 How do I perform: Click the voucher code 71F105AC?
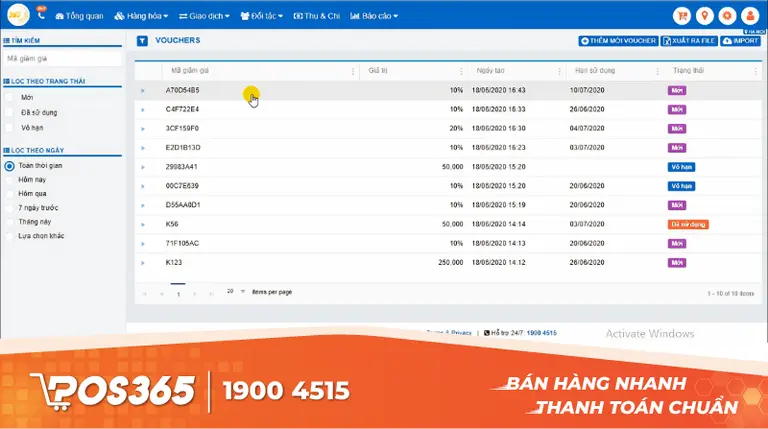[x=182, y=243]
